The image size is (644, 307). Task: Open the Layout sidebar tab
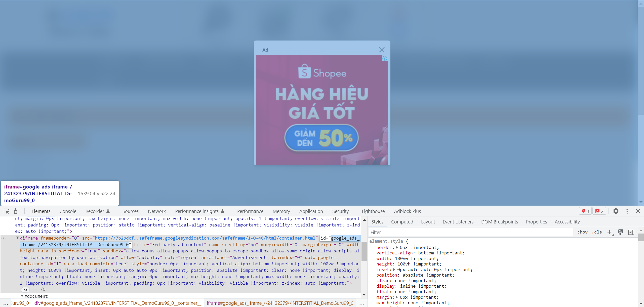(x=428, y=222)
